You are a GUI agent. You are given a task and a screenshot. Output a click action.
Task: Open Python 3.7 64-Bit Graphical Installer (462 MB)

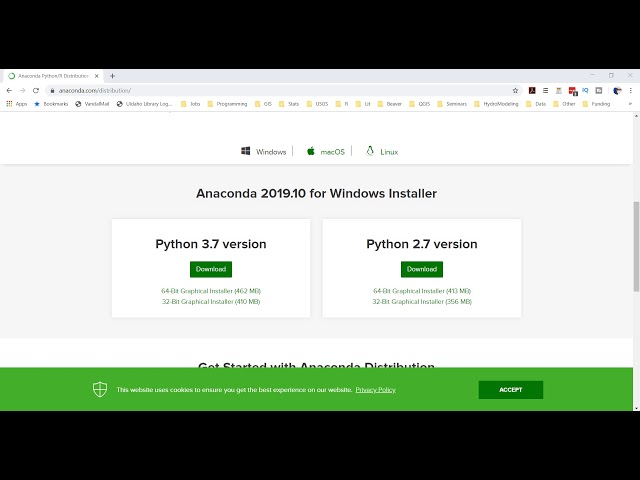(211, 291)
